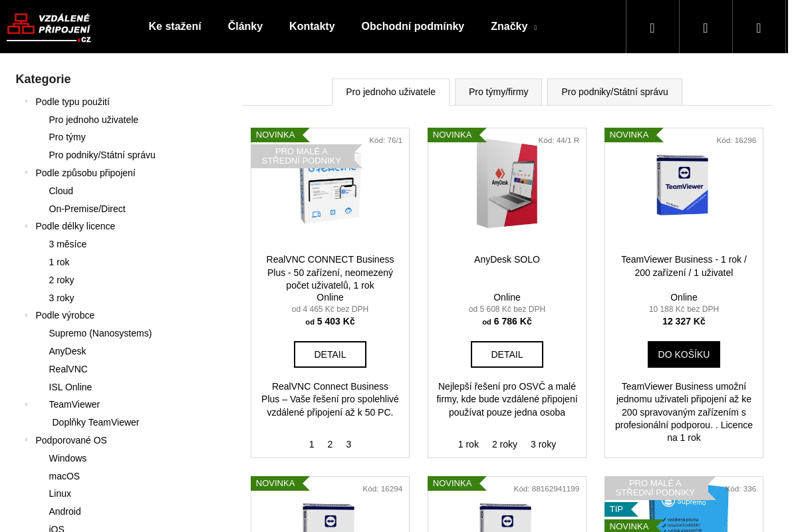Select variant 3 under RealVNC CONNECT
This screenshot has width=798, height=532.
348,444
